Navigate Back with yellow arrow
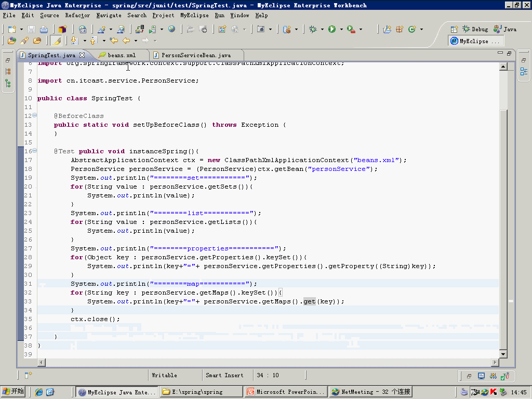Image resolution: width=532 pixels, height=399 pixels. tap(126, 41)
